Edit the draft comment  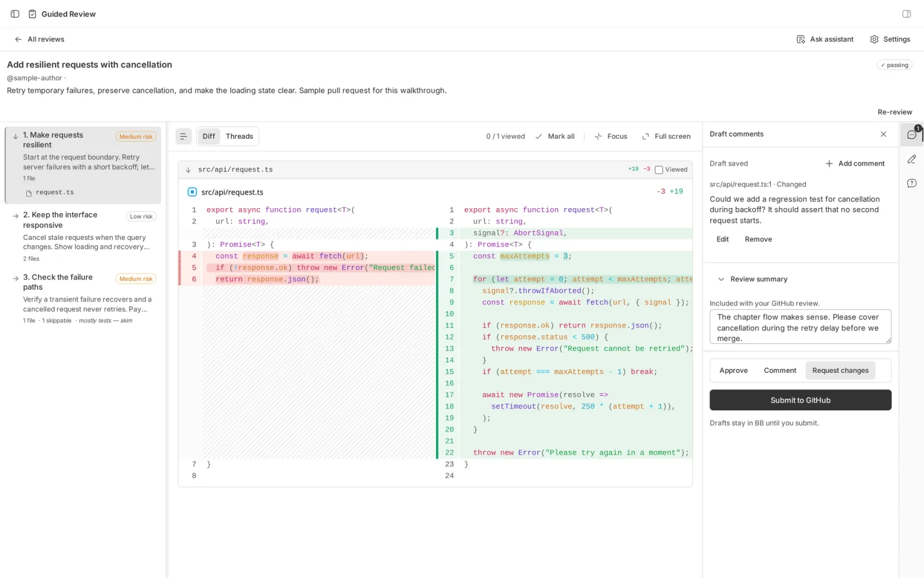pyautogui.click(x=722, y=239)
